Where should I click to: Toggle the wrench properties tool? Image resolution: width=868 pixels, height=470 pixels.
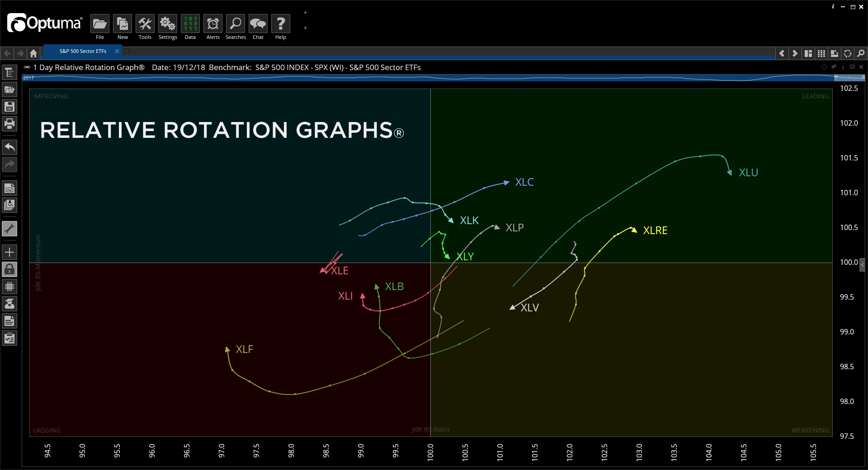pos(9,229)
